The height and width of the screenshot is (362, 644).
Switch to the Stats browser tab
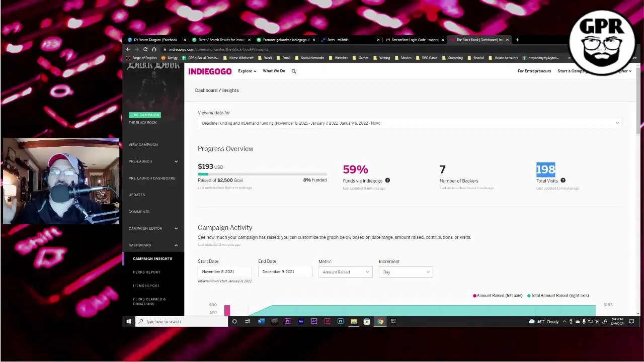click(x=350, y=40)
